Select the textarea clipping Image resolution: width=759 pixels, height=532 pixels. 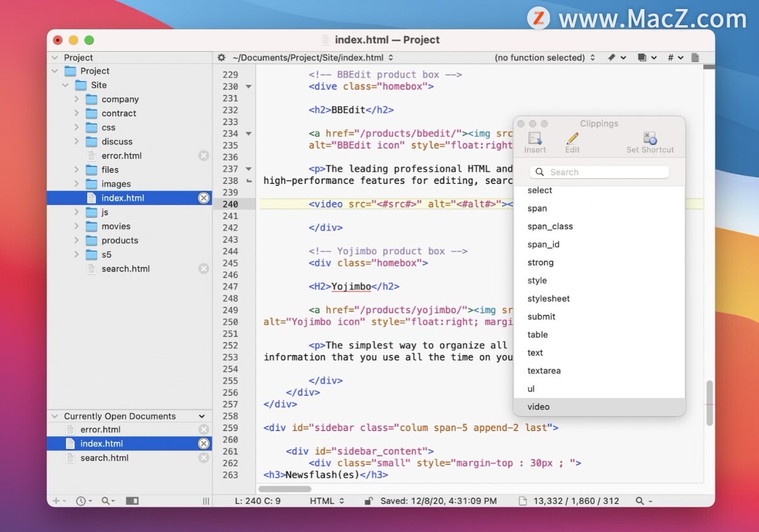click(x=599, y=371)
